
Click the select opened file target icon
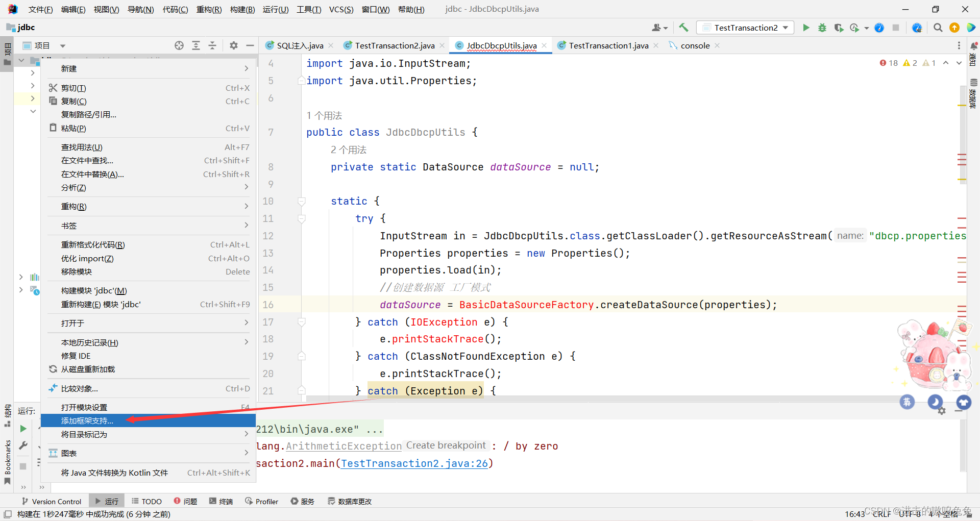point(179,45)
